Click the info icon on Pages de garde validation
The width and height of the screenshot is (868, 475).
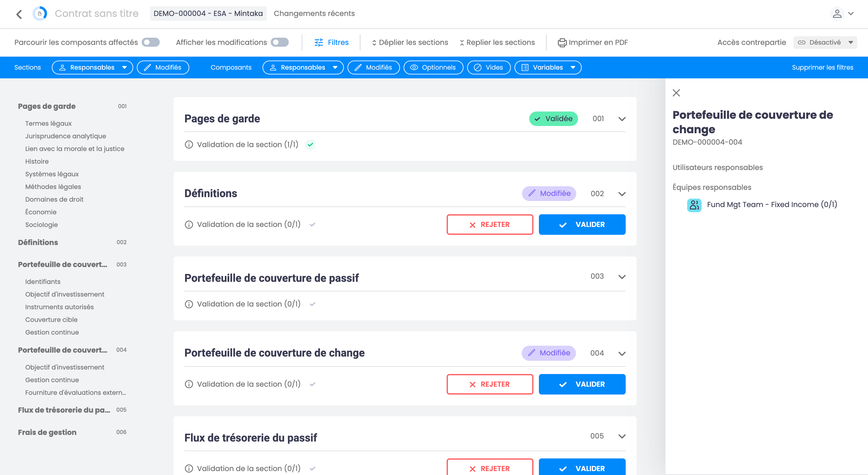click(188, 145)
